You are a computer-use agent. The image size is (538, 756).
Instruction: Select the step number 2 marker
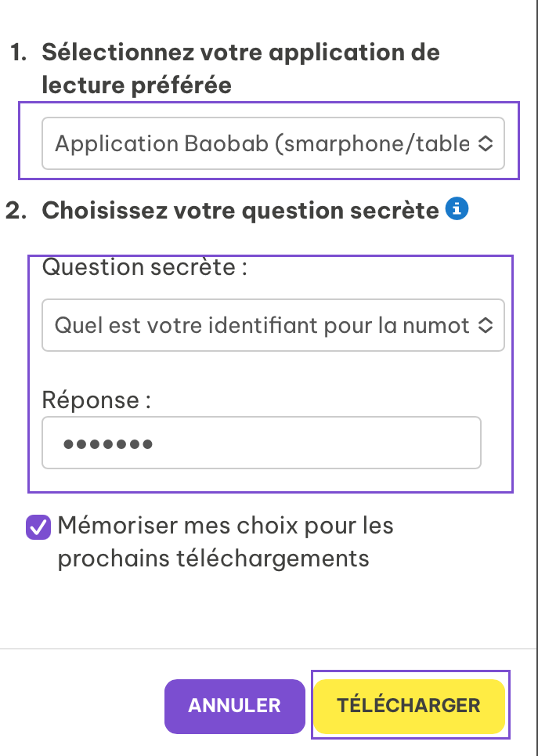tap(16, 211)
